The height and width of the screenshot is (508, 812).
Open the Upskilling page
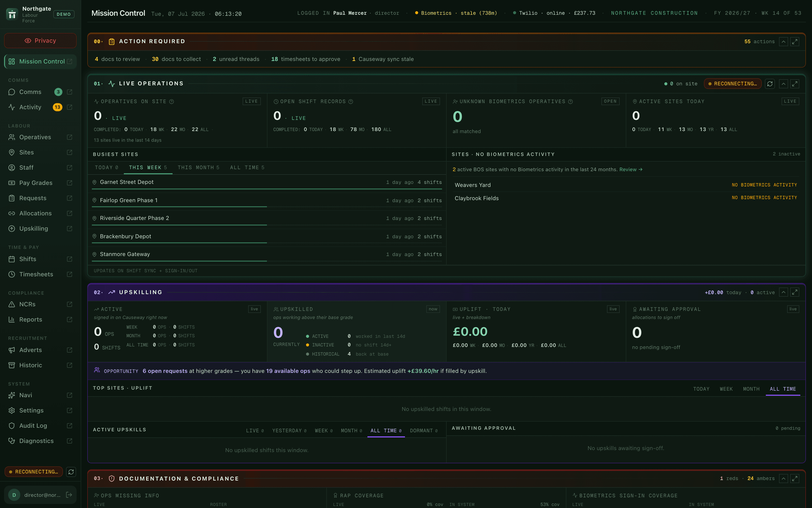coord(33,228)
